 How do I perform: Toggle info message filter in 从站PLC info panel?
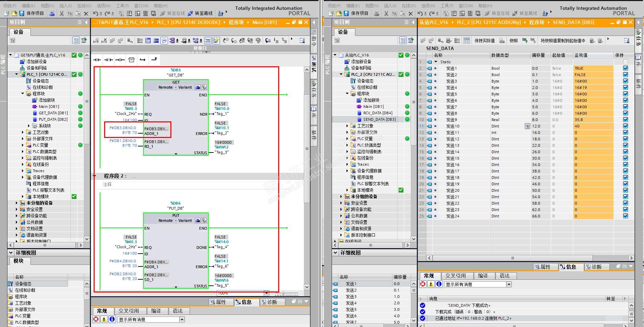(439, 284)
